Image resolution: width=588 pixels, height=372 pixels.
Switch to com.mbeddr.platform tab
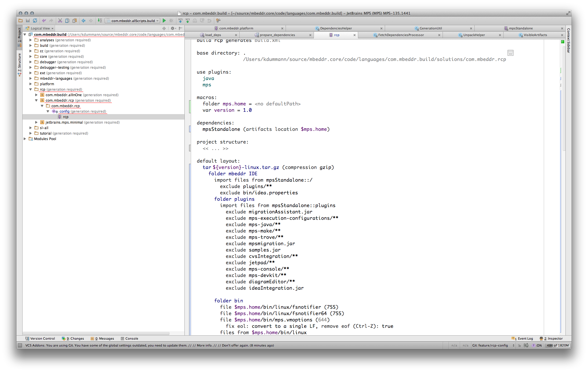pyautogui.click(x=236, y=28)
